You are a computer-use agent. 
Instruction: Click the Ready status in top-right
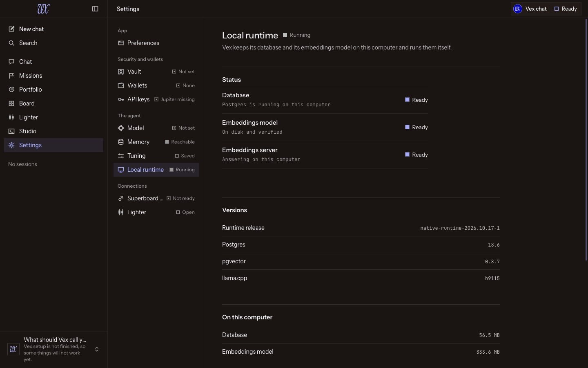[x=566, y=9]
